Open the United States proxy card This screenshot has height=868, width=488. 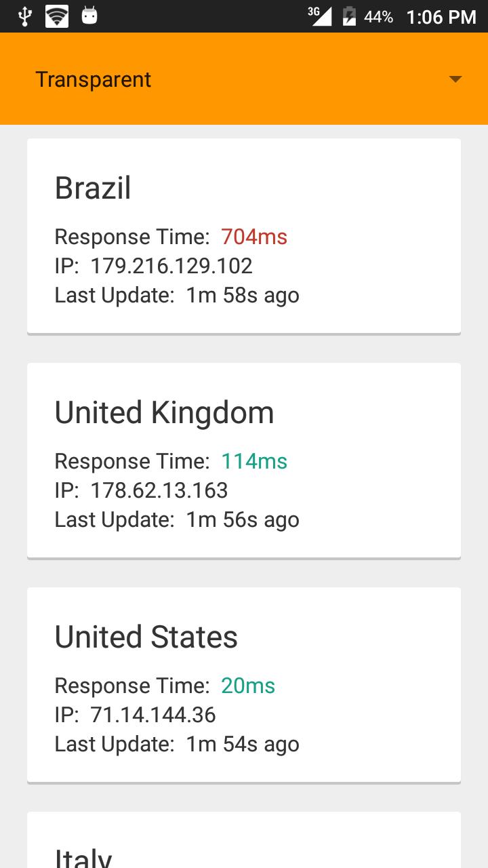244,685
